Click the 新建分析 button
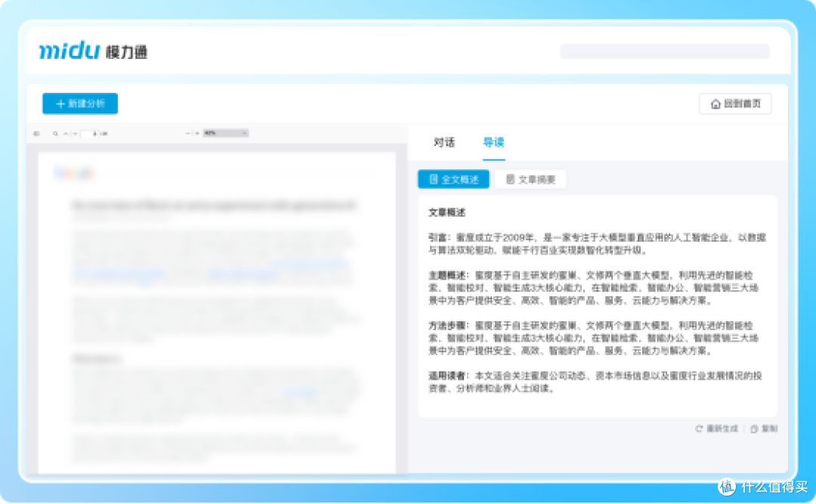This screenshot has width=816, height=504. tap(80, 104)
